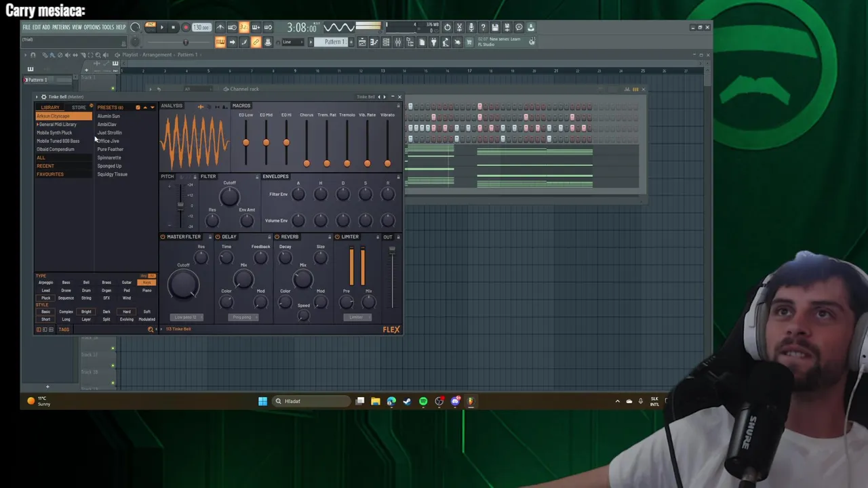Image resolution: width=868 pixels, height=488 pixels.
Task: Click the Master Filter large Cutoff knob
Action: 183,285
